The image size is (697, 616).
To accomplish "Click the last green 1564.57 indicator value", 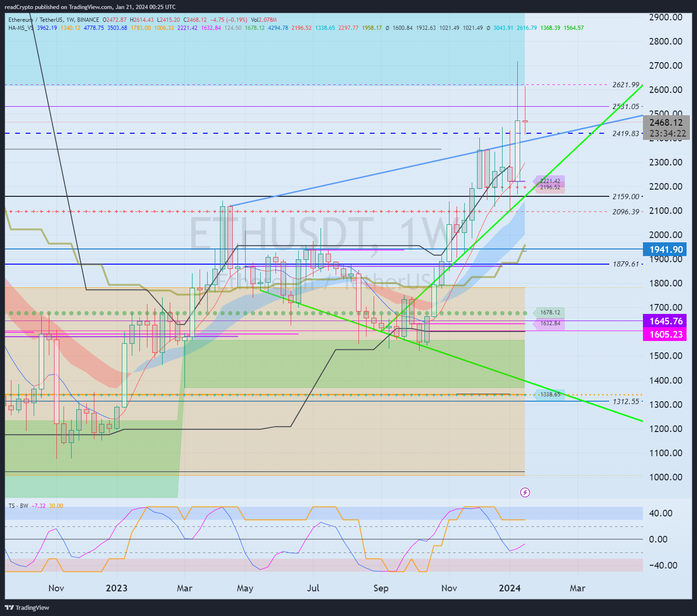I will 574,28.
